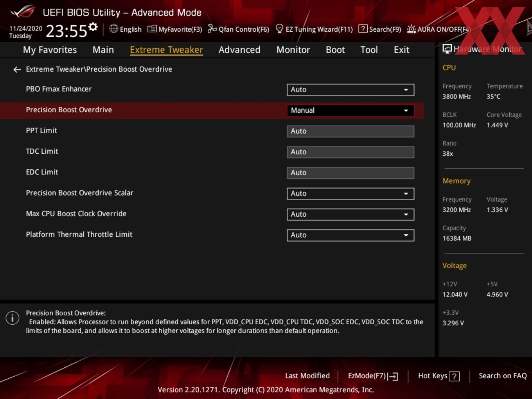Click the back arrow to Extreme Tweaker
532x399 pixels.
[x=17, y=70]
